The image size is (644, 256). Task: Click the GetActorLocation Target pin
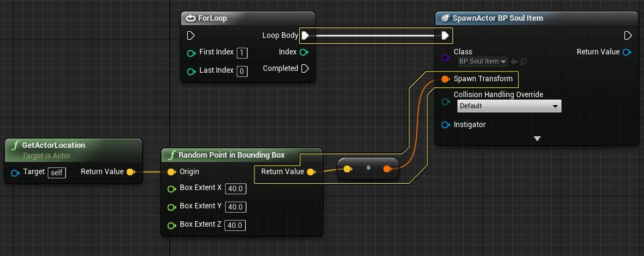[15, 172]
